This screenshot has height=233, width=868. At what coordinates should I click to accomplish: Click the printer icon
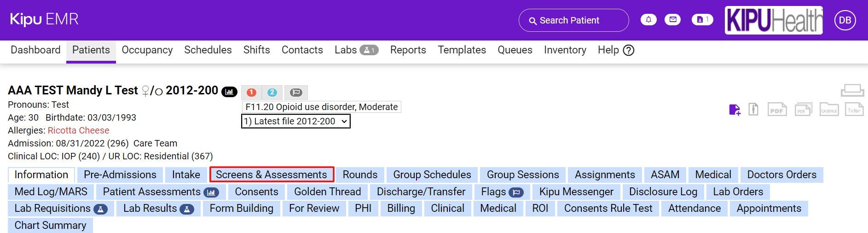click(852, 90)
